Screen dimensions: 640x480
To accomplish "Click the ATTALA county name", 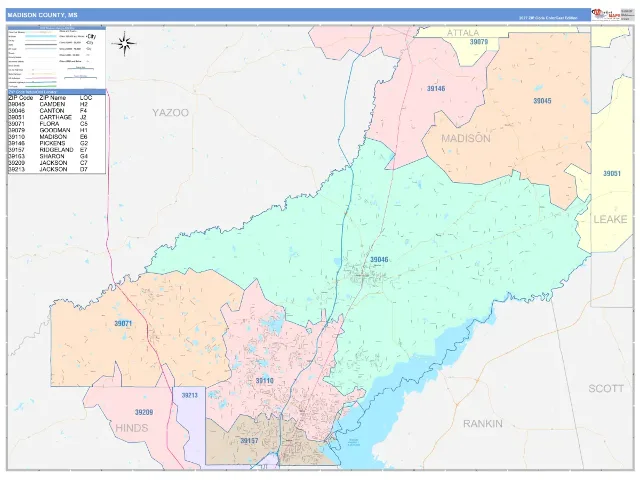I will (463, 33).
